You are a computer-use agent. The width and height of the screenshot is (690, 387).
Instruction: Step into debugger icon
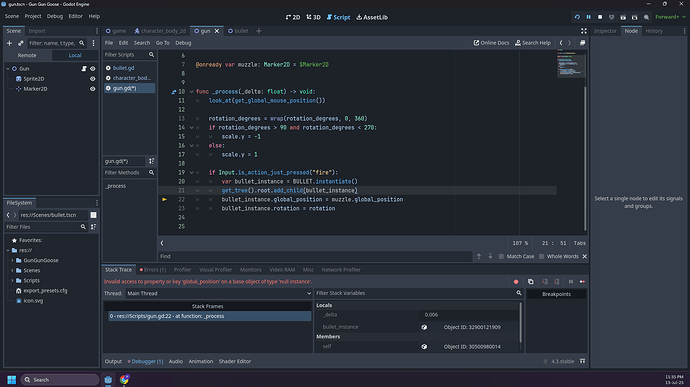click(x=545, y=282)
